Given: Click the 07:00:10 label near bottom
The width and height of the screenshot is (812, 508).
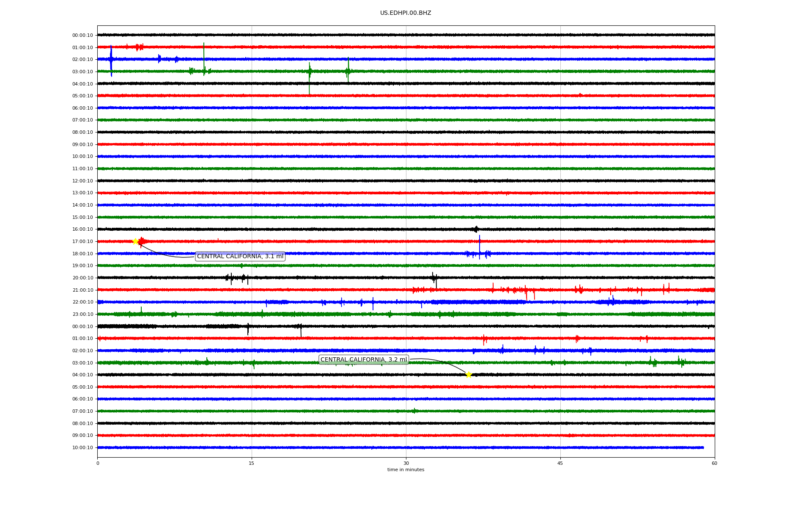Looking at the screenshot, I should click(82, 411).
